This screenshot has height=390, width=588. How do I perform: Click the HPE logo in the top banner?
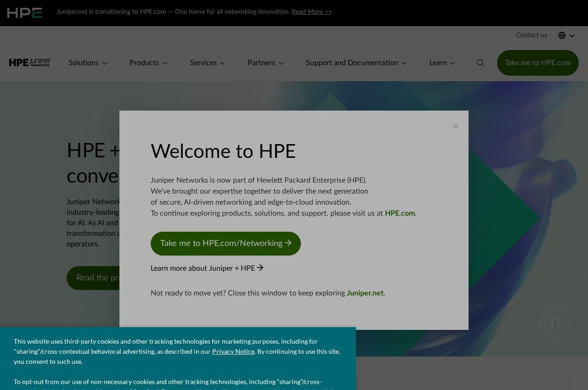tap(25, 13)
